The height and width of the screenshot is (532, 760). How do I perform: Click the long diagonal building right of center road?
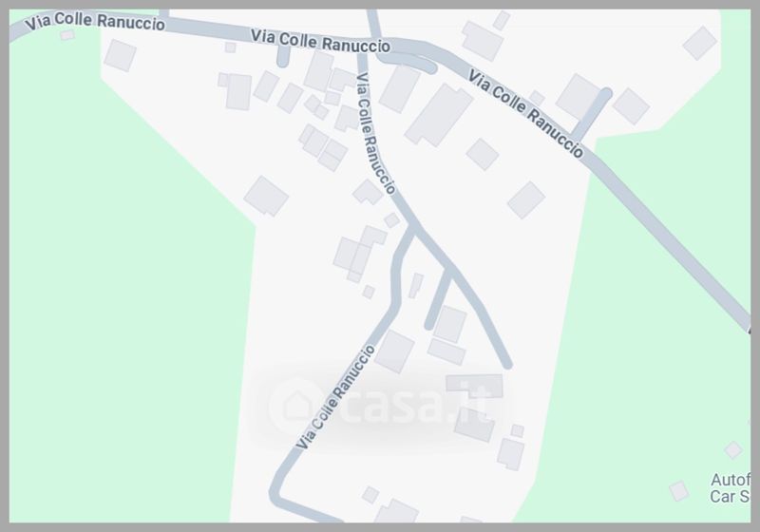[439, 115]
